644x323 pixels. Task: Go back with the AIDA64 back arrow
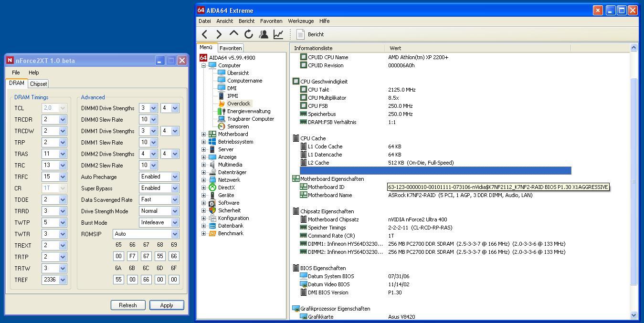pos(204,34)
